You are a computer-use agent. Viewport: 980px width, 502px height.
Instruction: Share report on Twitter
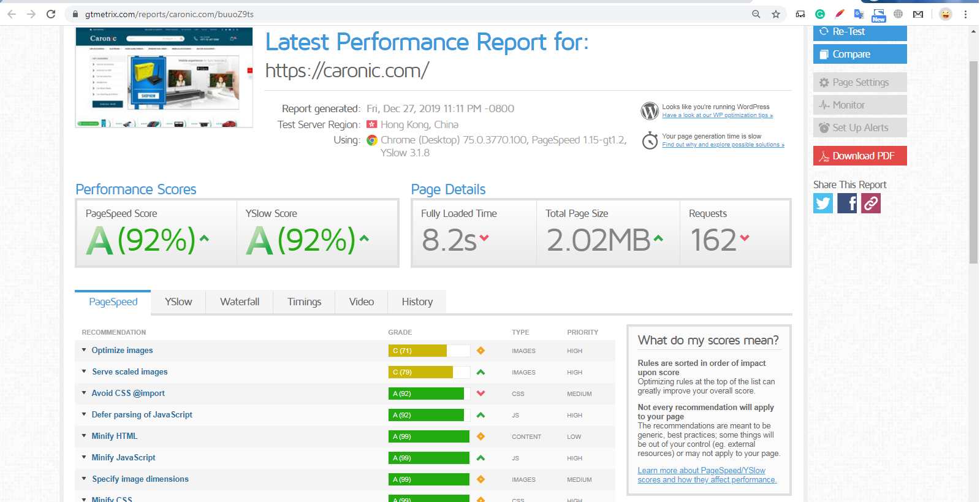coord(823,203)
